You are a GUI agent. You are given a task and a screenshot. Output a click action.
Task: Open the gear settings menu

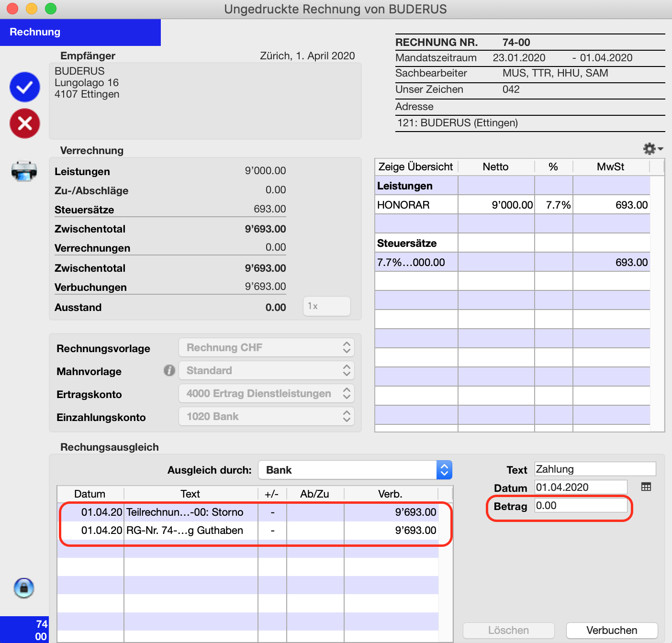tap(652, 149)
